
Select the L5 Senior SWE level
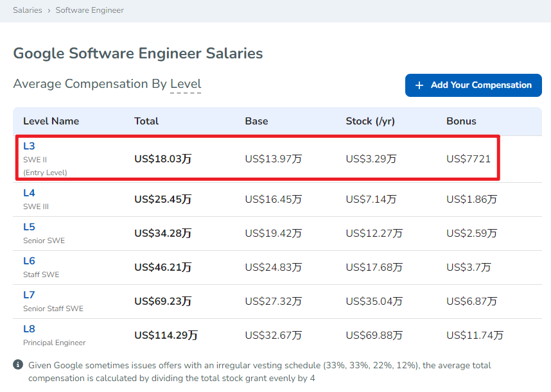pyautogui.click(x=29, y=227)
